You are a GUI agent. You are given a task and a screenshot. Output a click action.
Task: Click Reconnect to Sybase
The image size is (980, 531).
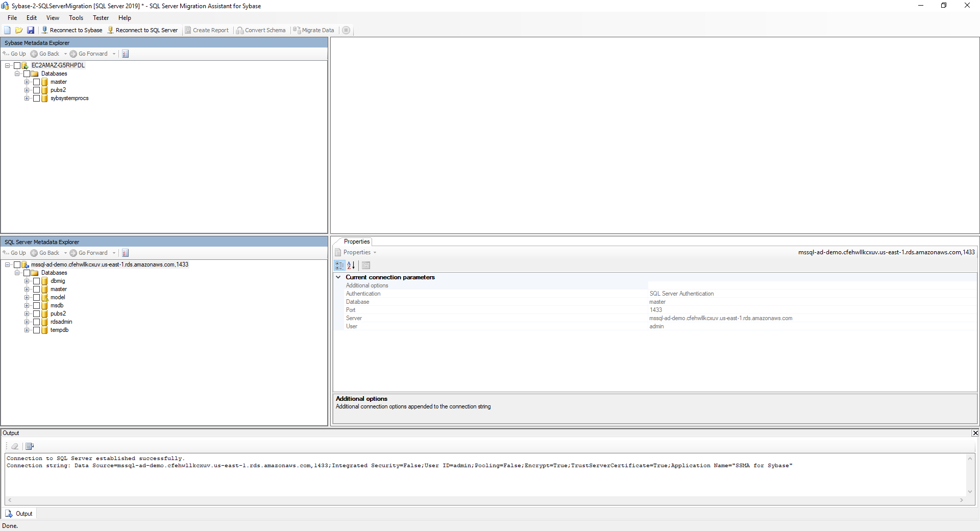click(72, 30)
